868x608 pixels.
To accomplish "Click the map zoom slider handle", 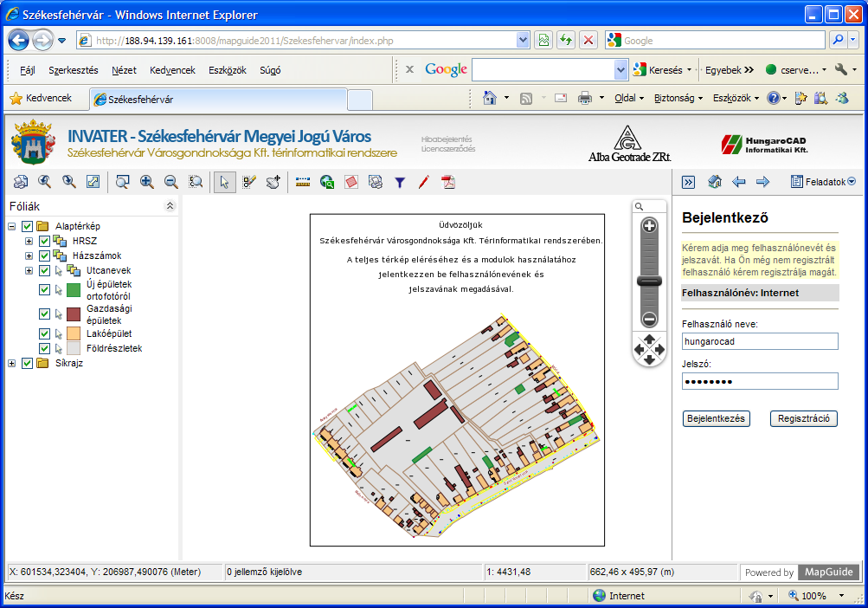I will 649,281.
